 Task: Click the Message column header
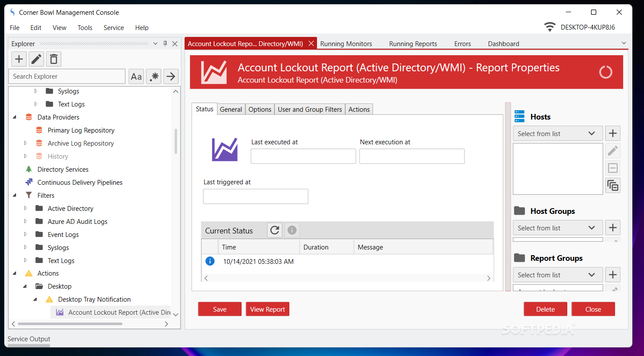coord(423,247)
